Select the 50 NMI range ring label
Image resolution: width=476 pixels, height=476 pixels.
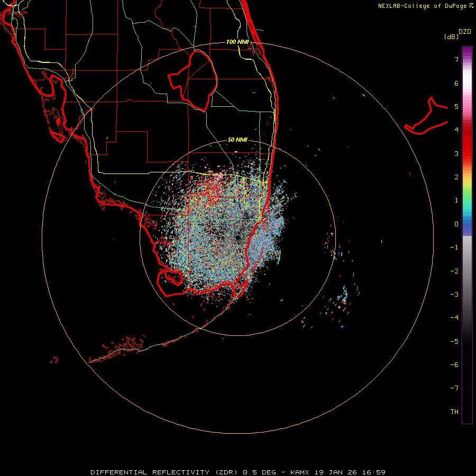pyautogui.click(x=237, y=140)
